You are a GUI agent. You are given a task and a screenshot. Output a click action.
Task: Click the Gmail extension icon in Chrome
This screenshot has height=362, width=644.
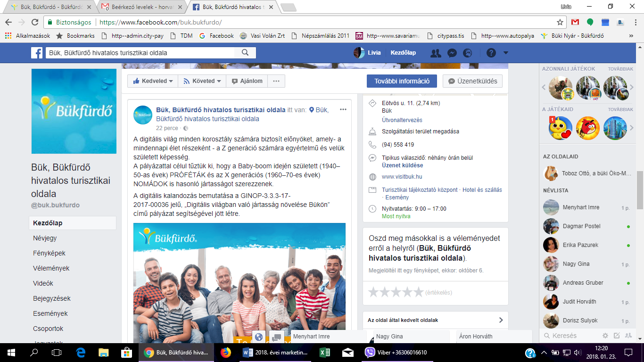coord(575,22)
